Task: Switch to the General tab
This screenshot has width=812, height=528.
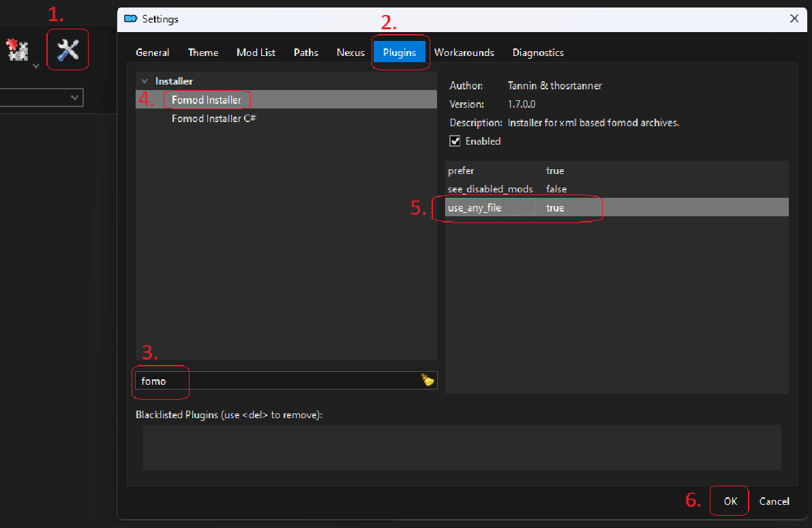Action: (152, 53)
